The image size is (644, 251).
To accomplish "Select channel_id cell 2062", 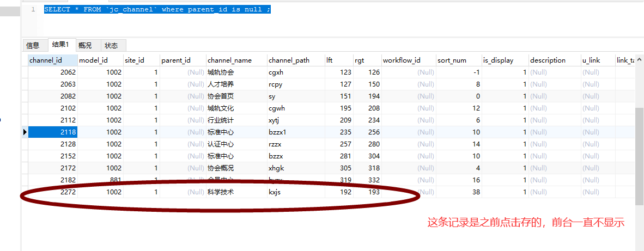I will tap(52, 72).
